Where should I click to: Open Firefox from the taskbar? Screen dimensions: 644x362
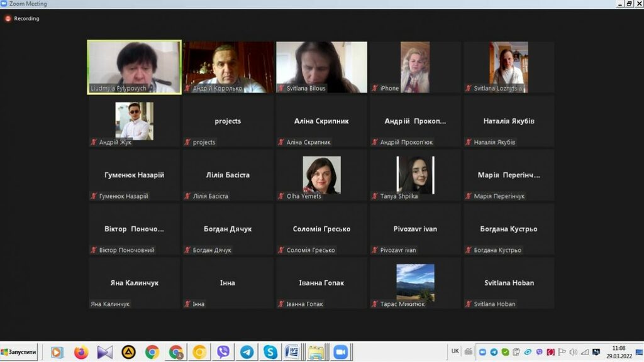point(81,353)
